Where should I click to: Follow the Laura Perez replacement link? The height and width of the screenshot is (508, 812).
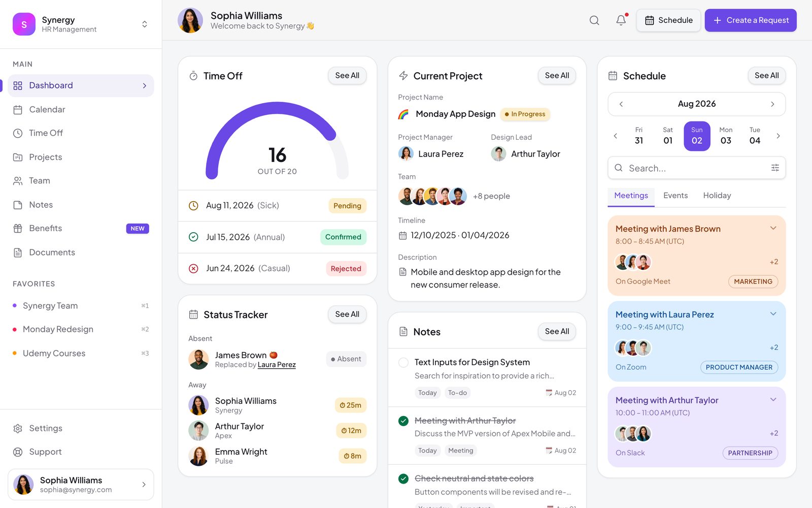pos(277,365)
